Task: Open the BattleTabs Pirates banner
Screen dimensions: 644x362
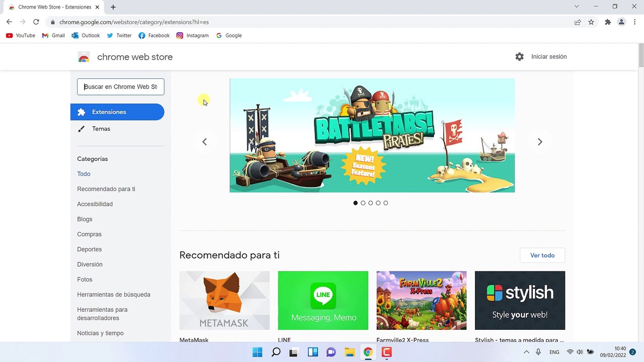Action: 372,135
